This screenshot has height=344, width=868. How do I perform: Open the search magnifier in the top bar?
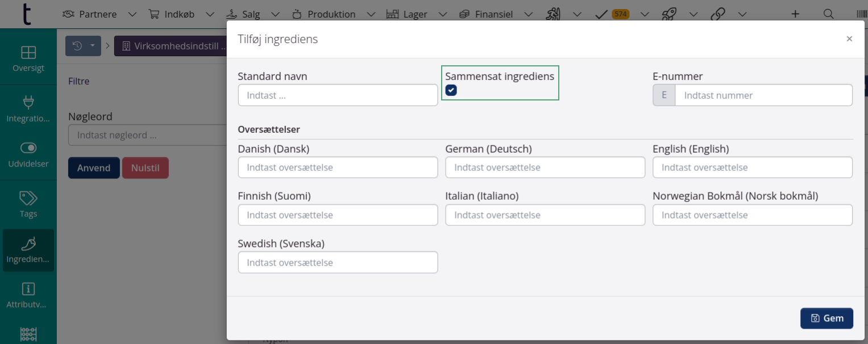(x=829, y=14)
